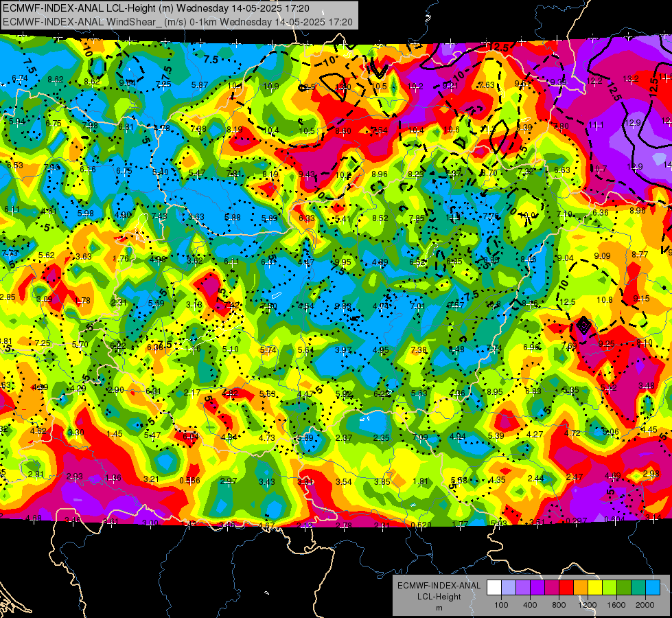Click the LCL-Height (m) title line

(156, 8)
